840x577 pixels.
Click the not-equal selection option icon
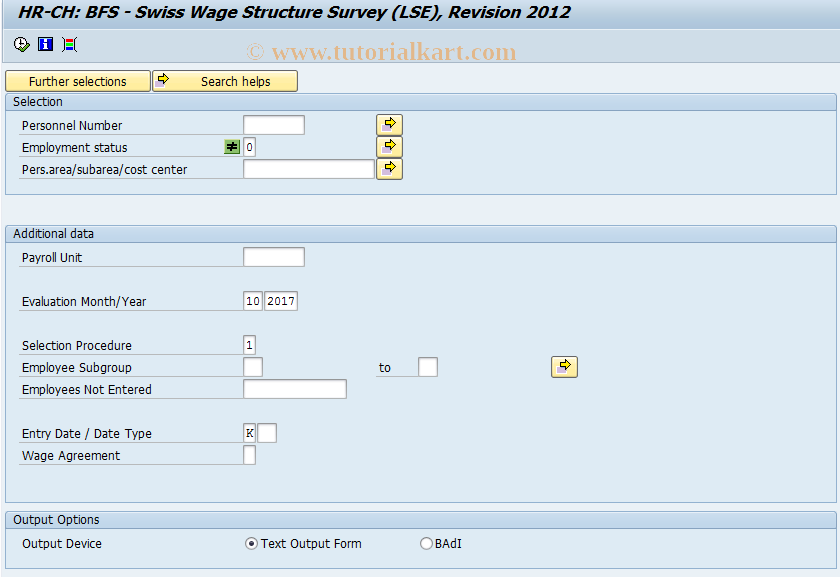231,147
